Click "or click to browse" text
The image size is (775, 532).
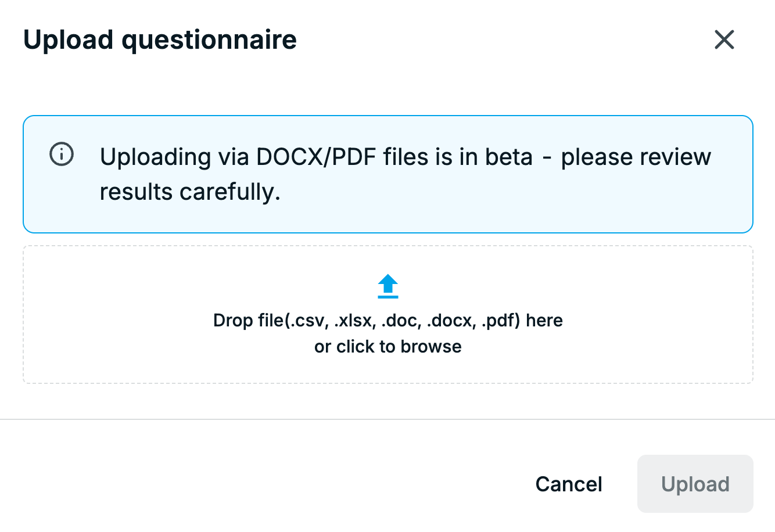[x=388, y=347]
